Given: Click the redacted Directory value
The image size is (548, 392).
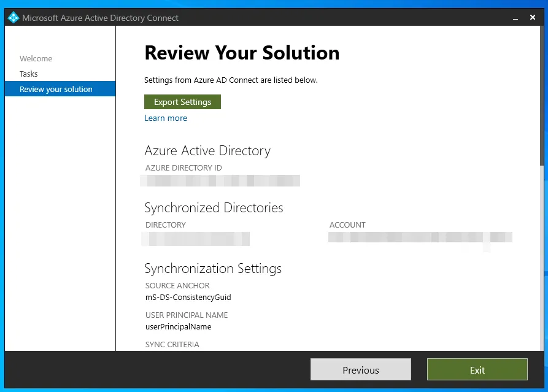Looking at the screenshot, I should (x=195, y=238).
